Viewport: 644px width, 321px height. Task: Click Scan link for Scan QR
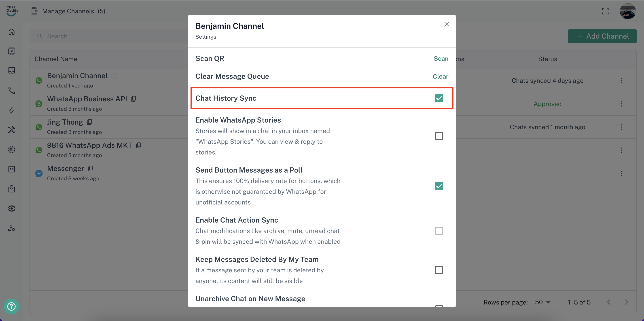point(441,59)
